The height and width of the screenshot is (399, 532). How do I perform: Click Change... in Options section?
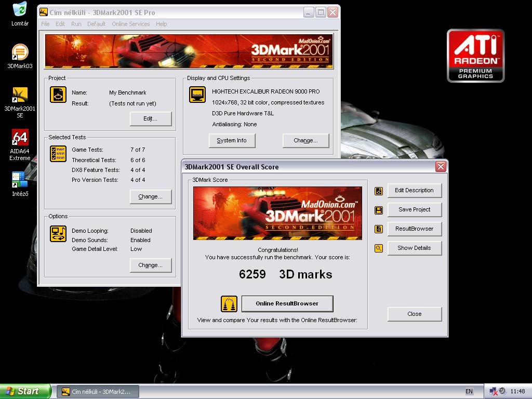point(151,265)
